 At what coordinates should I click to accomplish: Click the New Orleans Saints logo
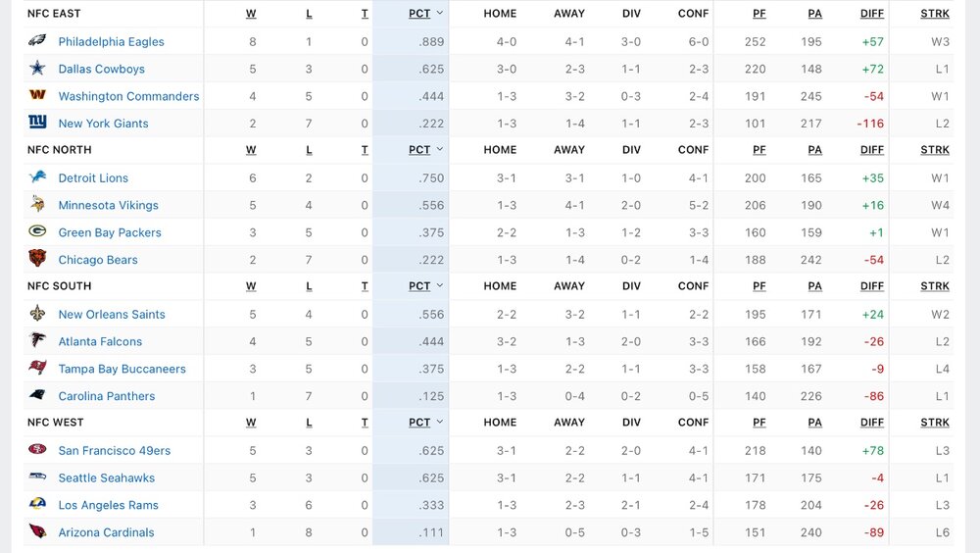(37, 314)
